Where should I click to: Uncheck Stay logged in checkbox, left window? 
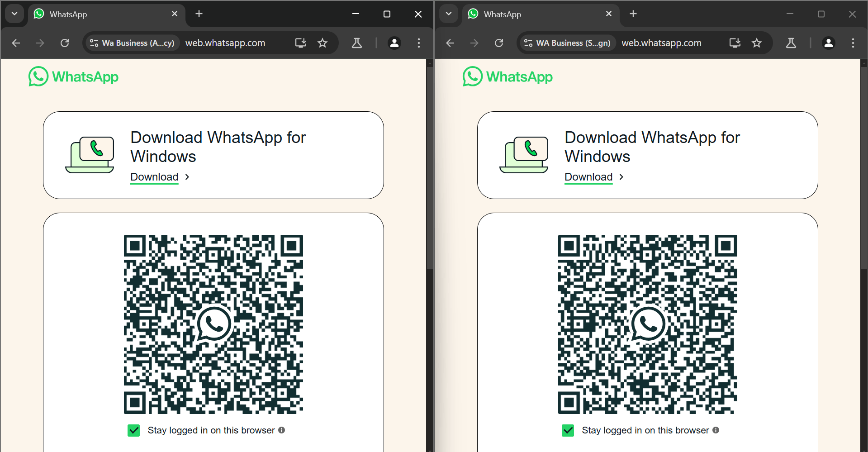click(x=134, y=430)
